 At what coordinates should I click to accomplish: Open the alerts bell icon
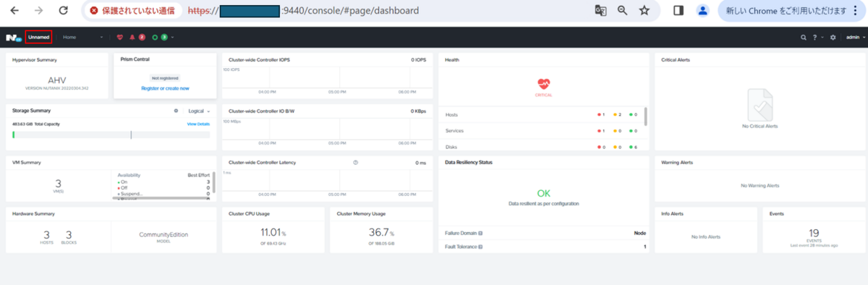coord(132,37)
